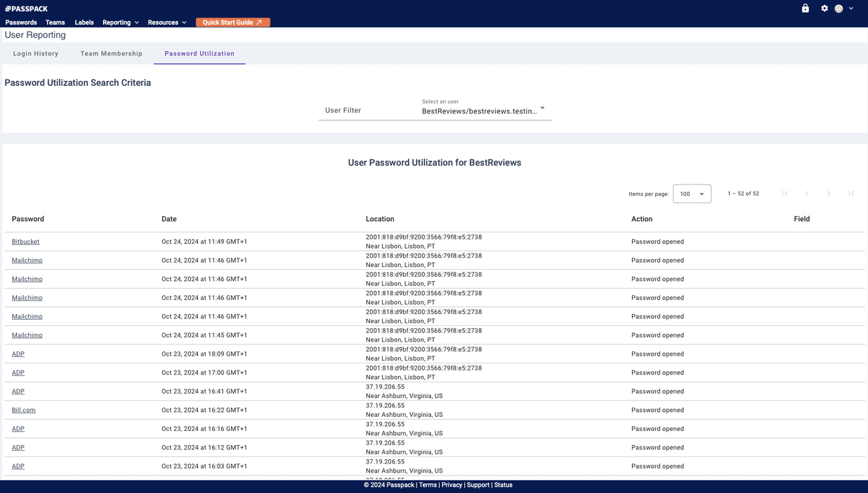
Task: Open settings via the gear icon
Action: [x=823, y=8]
